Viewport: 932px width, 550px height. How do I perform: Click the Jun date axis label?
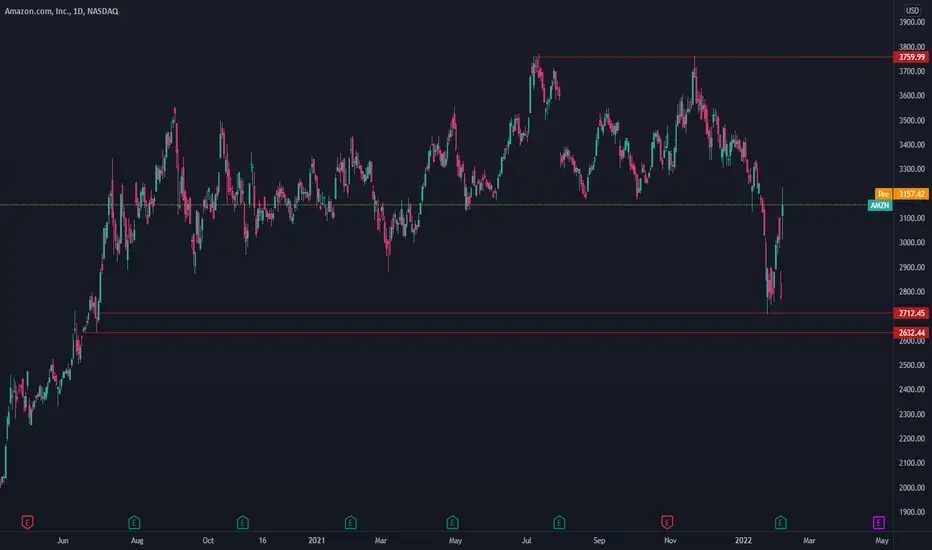(x=62, y=540)
